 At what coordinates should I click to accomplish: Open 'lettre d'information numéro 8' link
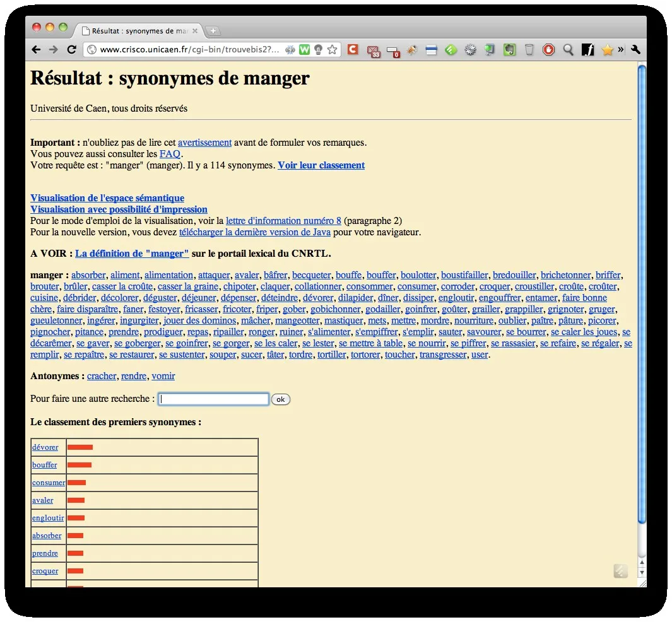tap(283, 221)
